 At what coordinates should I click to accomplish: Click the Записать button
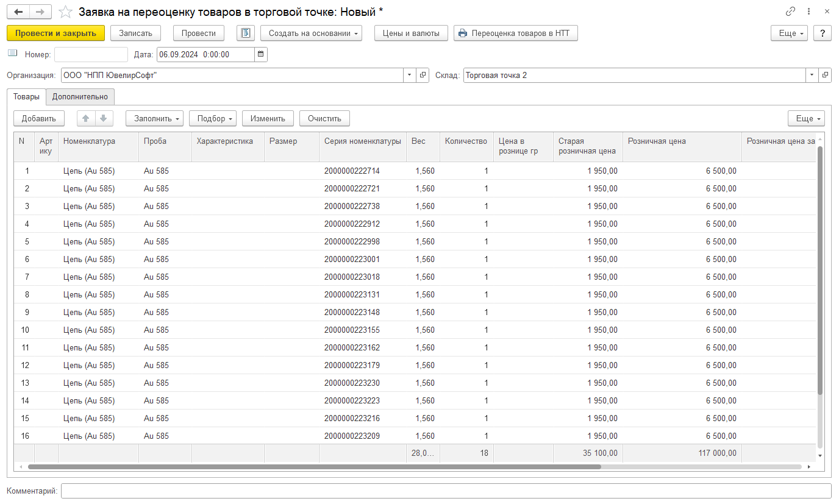(135, 33)
